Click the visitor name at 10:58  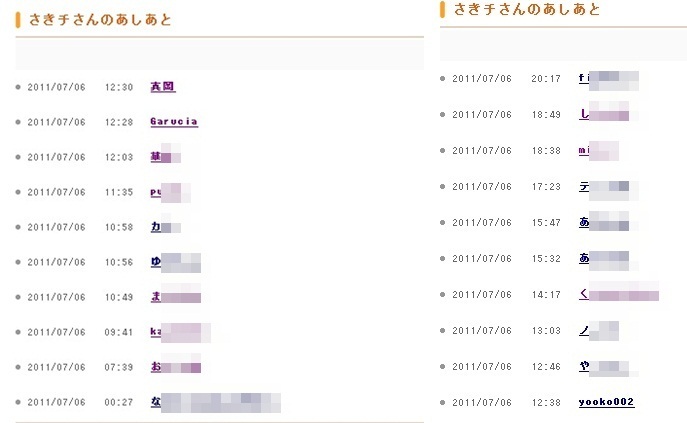[164, 227]
